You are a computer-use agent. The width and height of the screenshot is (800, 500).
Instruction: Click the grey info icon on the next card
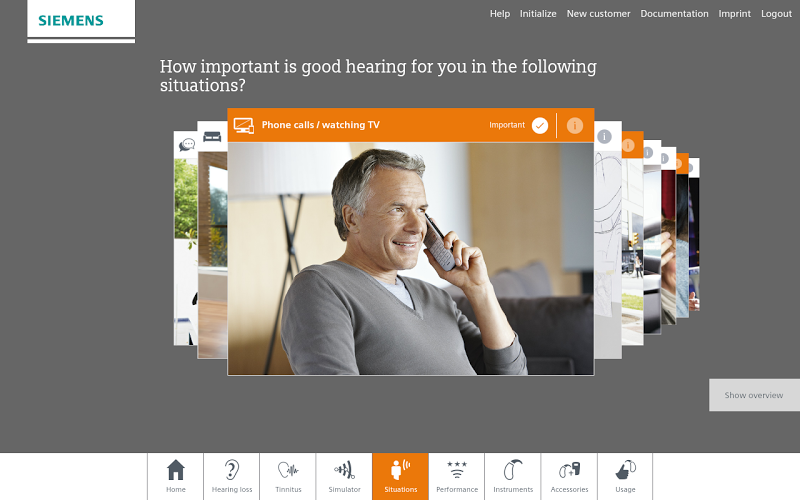point(604,137)
